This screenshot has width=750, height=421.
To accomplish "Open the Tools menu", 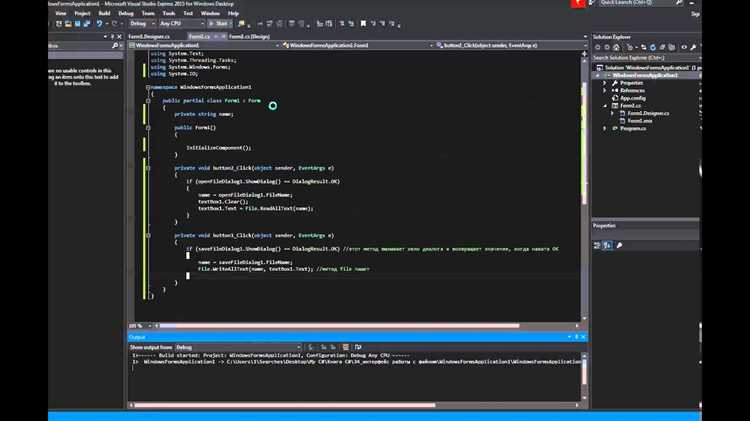I will (169, 13).
